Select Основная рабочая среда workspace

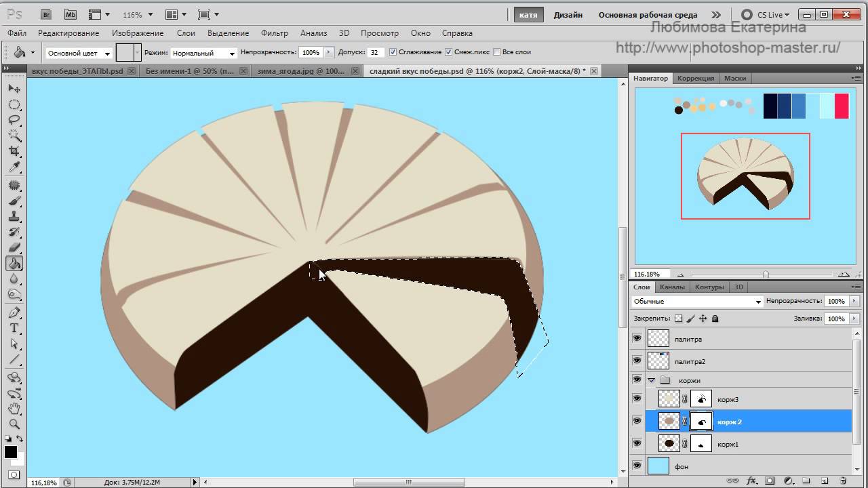click(x=648, y=14)
